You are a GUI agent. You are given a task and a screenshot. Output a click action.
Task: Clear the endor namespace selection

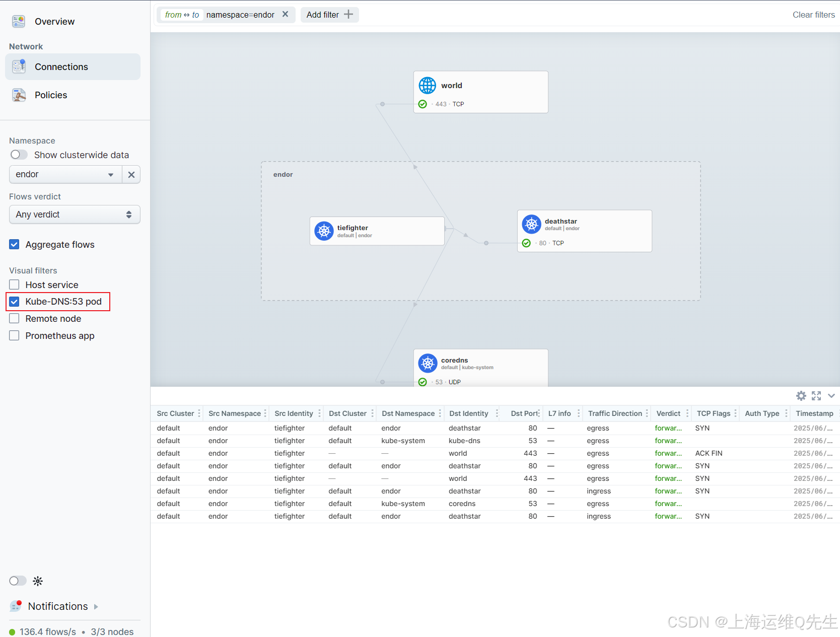click(x=131, y=175)
